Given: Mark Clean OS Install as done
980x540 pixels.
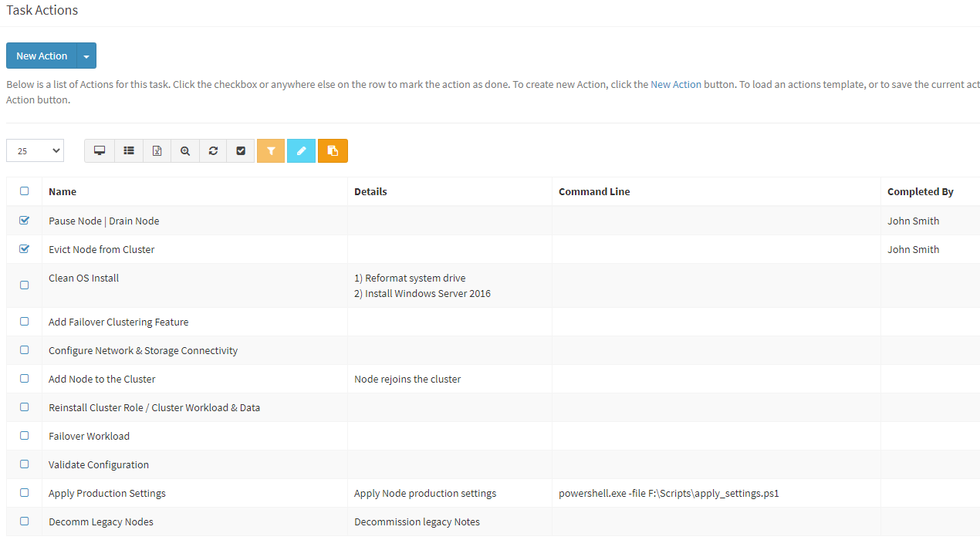Looking at the screenshot, I should tap(24, 285).
